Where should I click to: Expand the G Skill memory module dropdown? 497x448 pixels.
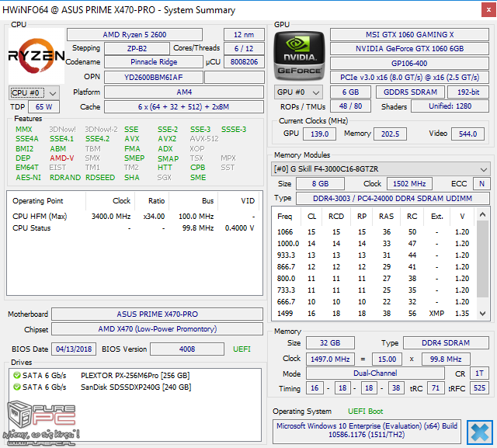point(381,169)
